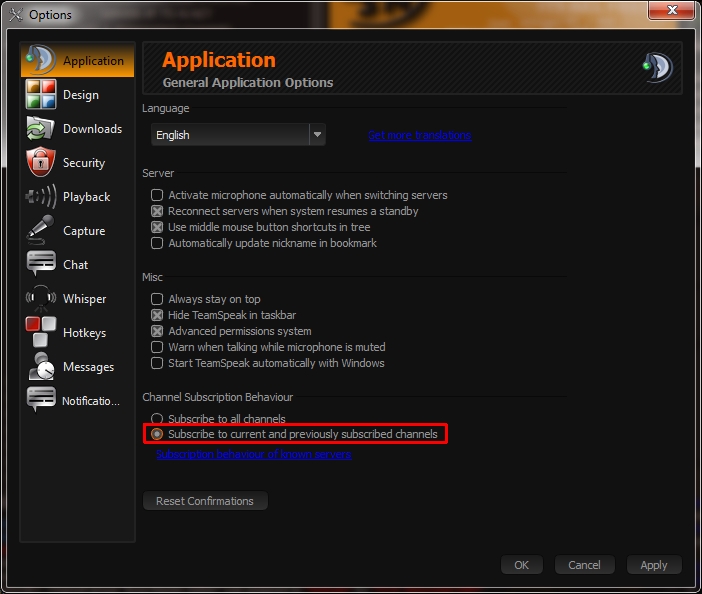The image size is (702, 594).
Task: Click the Playback speaker icon
Action: [40, 197]
